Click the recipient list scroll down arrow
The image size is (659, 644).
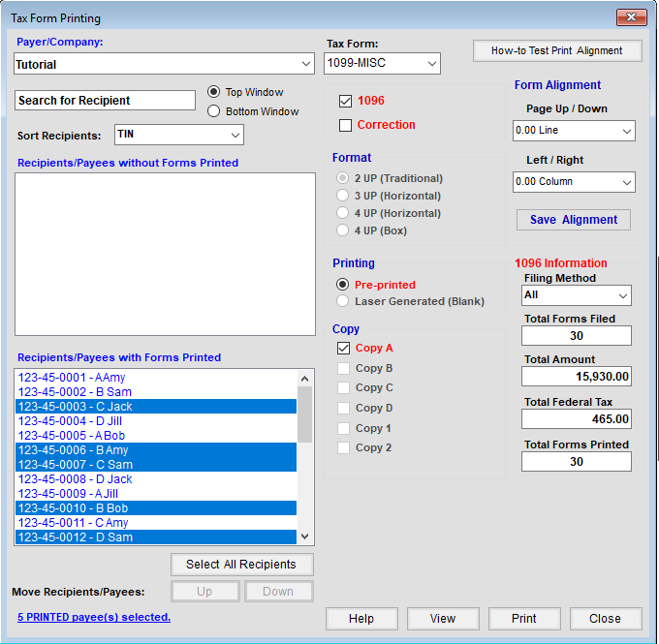click(305, 537)
